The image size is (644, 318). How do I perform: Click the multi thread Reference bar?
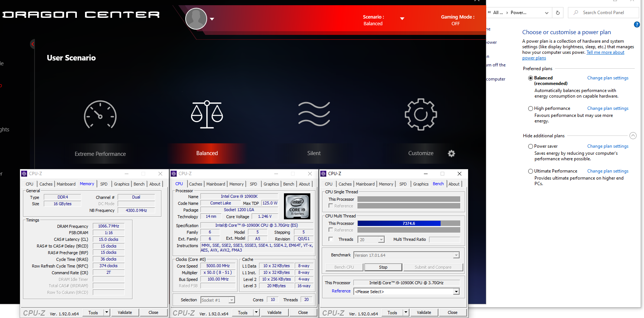409,230
